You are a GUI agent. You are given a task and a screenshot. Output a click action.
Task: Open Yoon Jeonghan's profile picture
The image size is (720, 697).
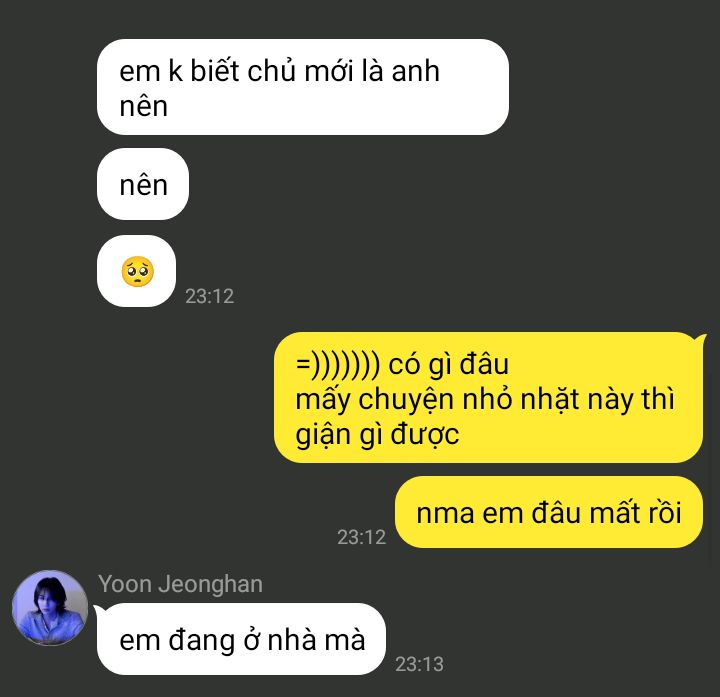(50, 608)
